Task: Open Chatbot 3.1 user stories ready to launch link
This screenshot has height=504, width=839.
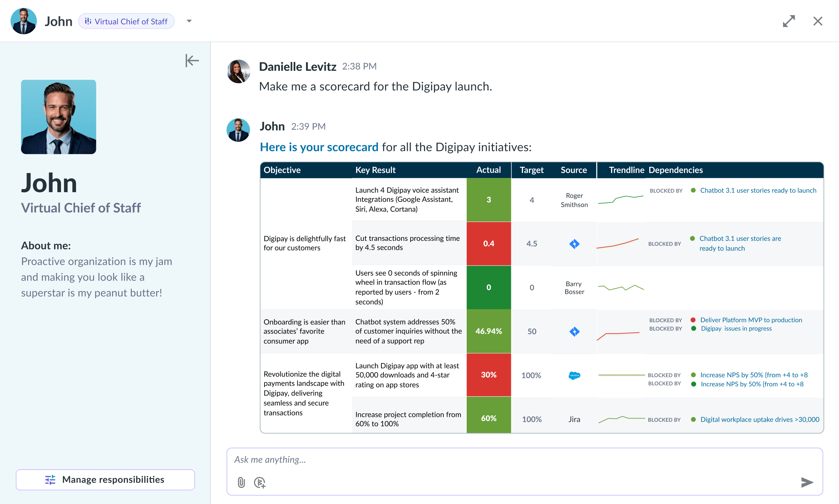Action: point(758,190)
